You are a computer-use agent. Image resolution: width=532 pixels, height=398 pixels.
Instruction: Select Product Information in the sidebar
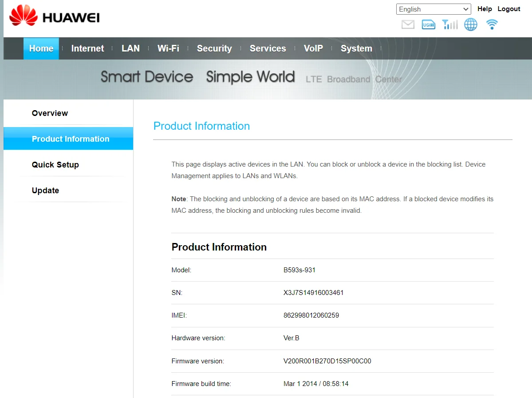point(68,139)
